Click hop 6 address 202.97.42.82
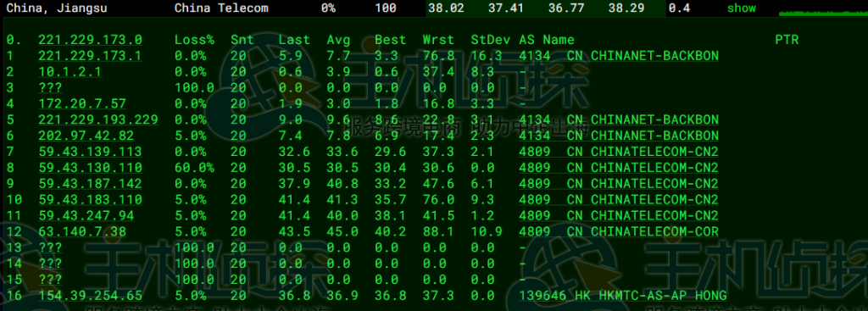Viewport: 868px width, 311px height. pyautogui.click(x=86, y=136)
